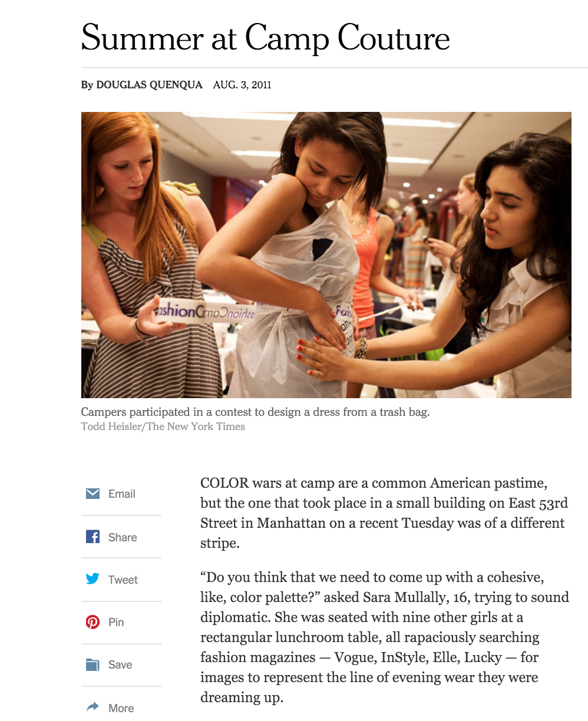The image size is (588, 721).
Task: Click the Pinterest logo icon
Action: [x=93, y=621]
